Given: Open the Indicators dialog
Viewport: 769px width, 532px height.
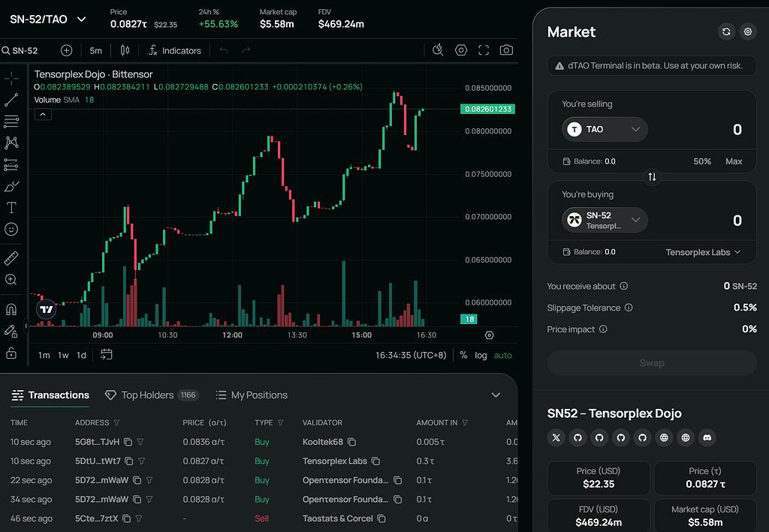Looking at the screenshot, I should [175, 50].
